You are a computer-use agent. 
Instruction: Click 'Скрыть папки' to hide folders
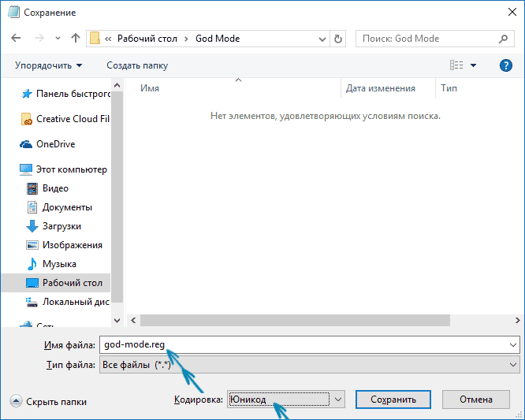coord(48,401)
